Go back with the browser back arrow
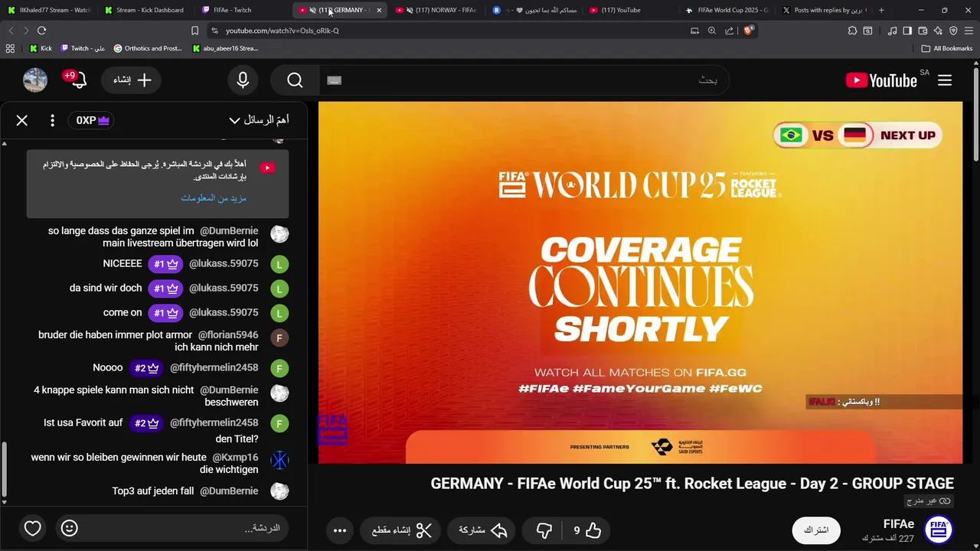The width and height of the screenshot is (980, 551). click(x=11, y=31)
